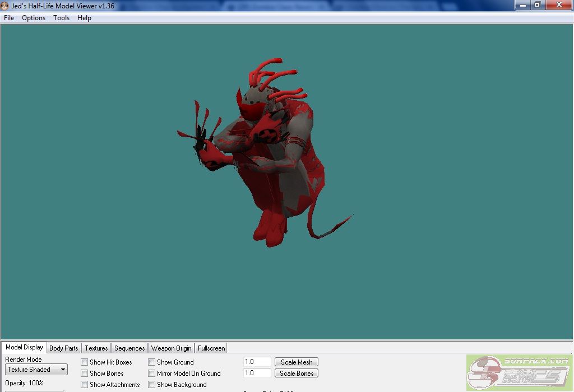Toggle Mirror Model On Ground checkbox
Image resolution: width=574 pixels, height=392 pixels.
click(151, 374)
